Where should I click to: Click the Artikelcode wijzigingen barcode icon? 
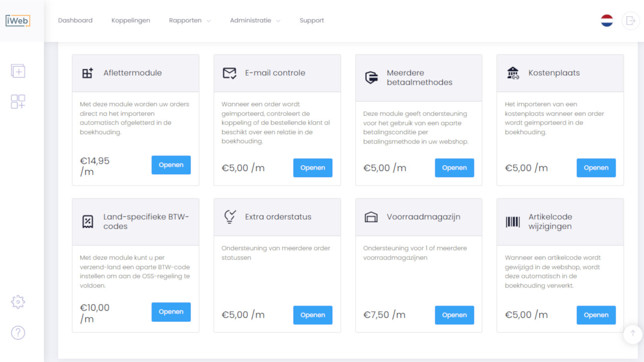click(513, 222)
